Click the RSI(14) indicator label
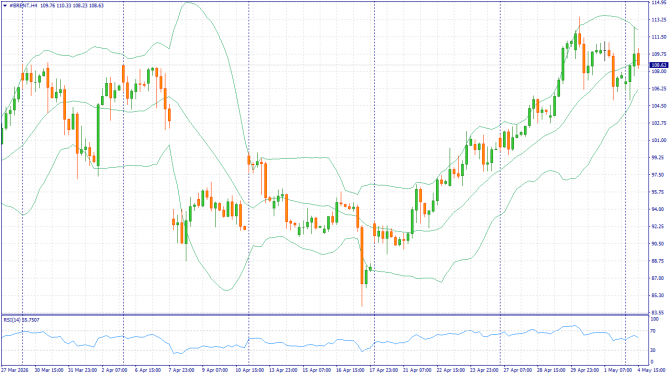This screenshot has width=670, height=376. coord(11,320)
